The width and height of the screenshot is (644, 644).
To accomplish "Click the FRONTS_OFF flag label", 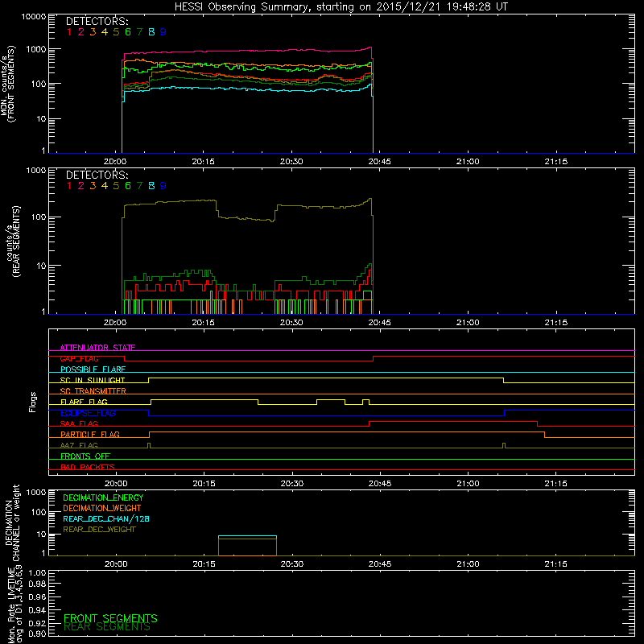I will coord(85,456).
